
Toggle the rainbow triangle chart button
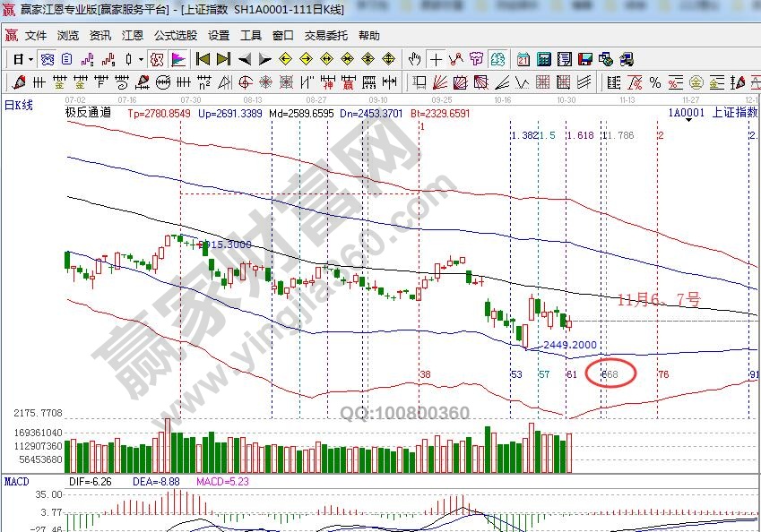click(x=178, y=59)
